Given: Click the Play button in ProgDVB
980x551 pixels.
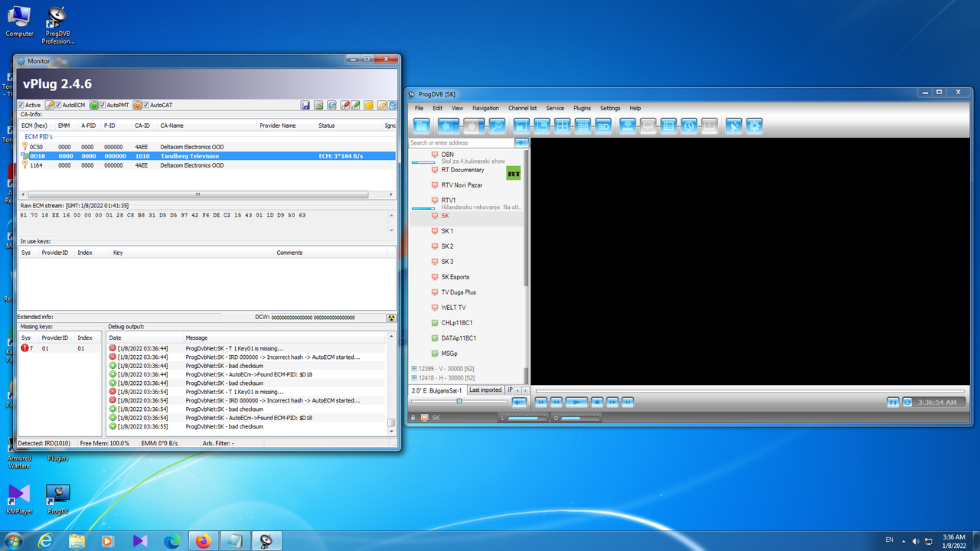Looking at the screenshot, I should pos(577,402).
